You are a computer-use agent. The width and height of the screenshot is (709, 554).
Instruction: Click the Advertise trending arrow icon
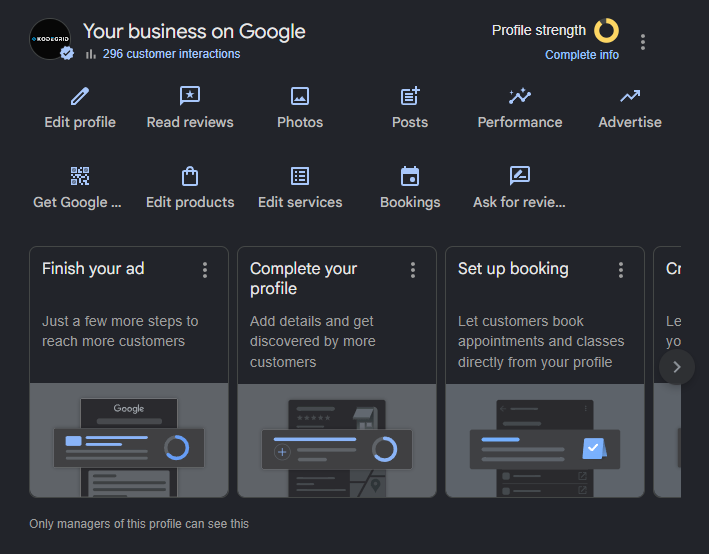[x=630, y=96]
